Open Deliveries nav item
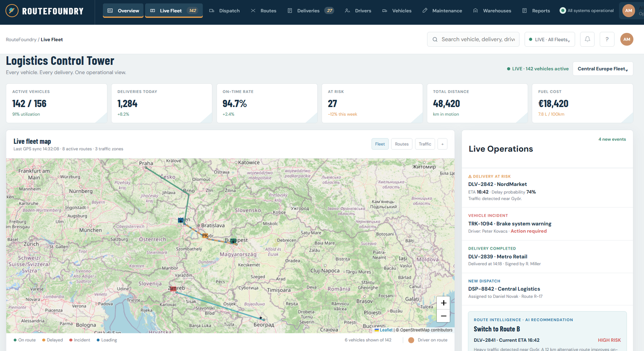Viewport: 644px width, 351px height. coord(310,10)
